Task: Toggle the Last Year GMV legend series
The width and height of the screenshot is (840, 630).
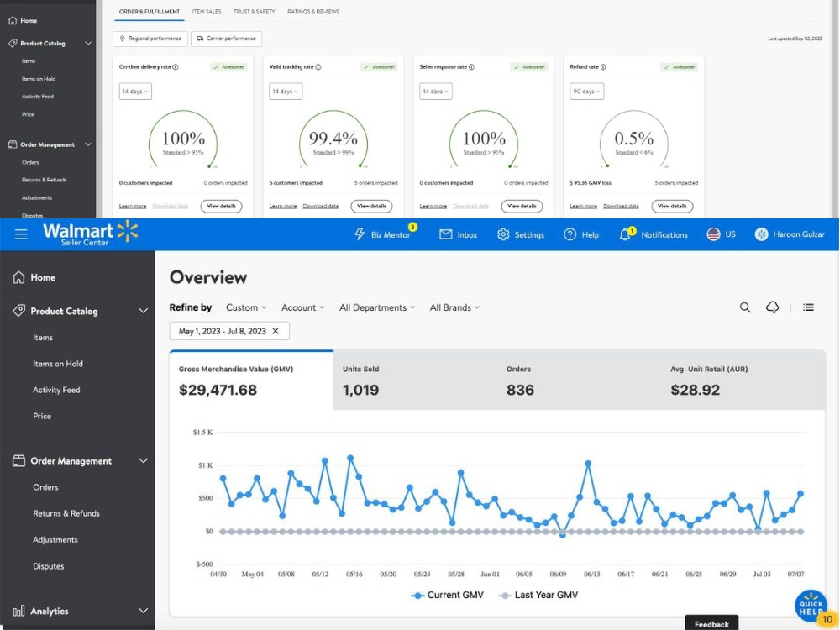Action: click(538, 595)
